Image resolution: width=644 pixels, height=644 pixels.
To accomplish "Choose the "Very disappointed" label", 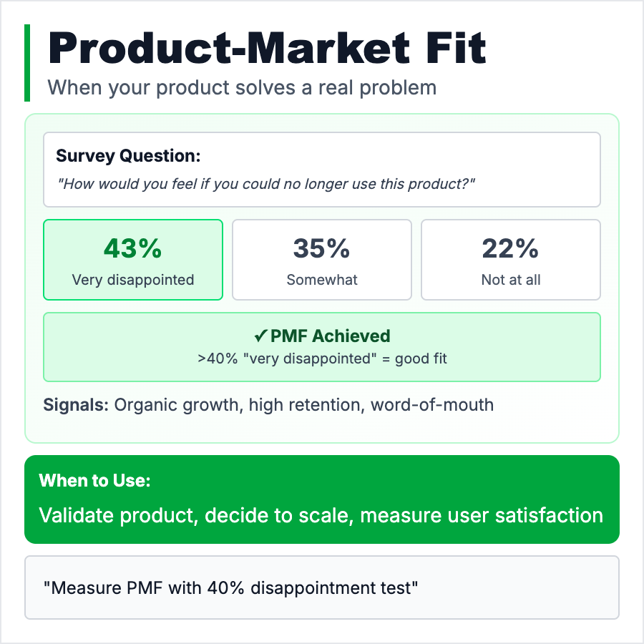I will 133,280.
